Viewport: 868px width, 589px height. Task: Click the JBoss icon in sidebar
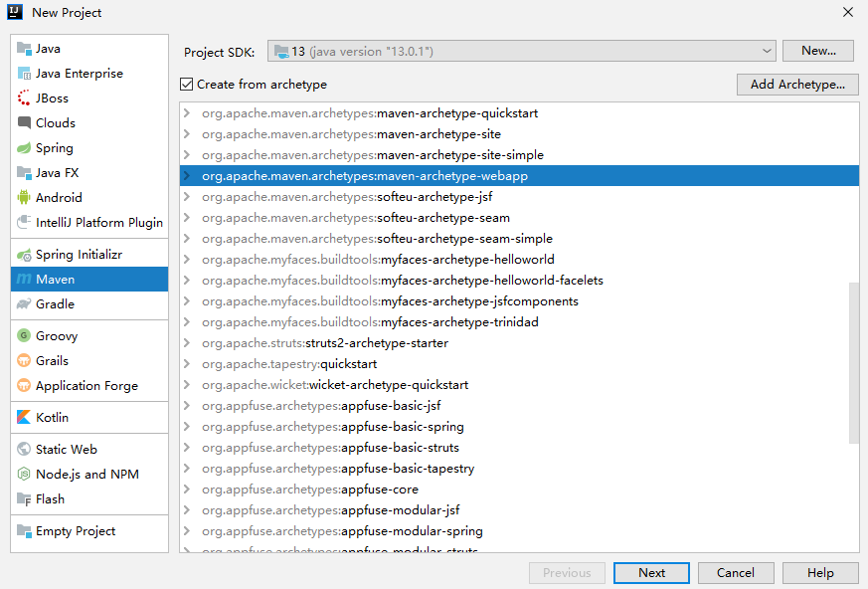[x=25, y=98]
